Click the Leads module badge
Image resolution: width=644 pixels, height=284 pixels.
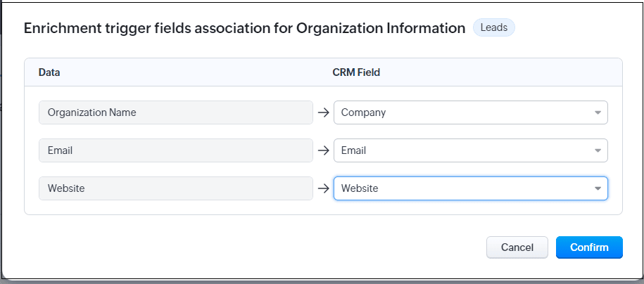coord(493,28)
